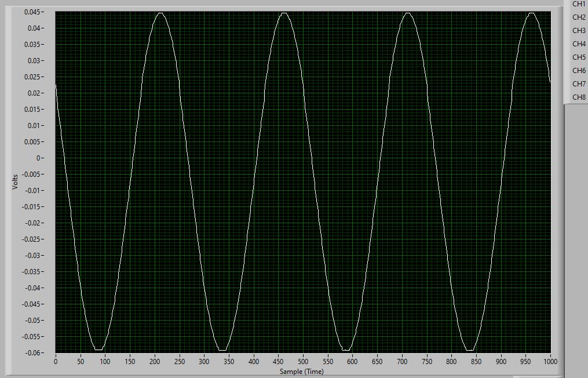Image resolution: width=588 pixels, height=378 pixels.
Task: Click the 0 value on the Sample axis
Action: [56, 362]
